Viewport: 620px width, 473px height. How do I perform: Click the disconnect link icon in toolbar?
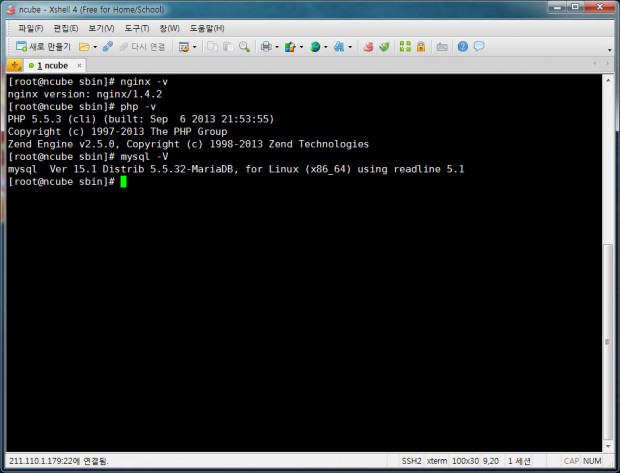(107, 47)
